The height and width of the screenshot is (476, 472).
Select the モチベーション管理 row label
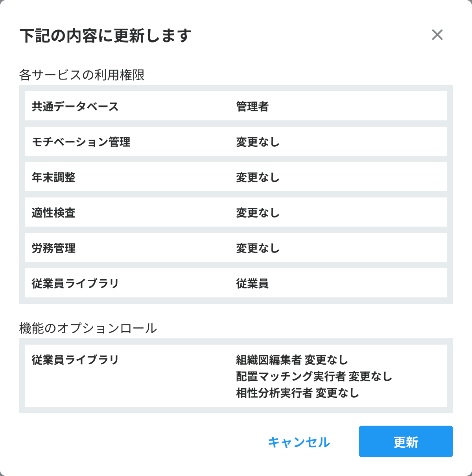click(x=81, y=142)
